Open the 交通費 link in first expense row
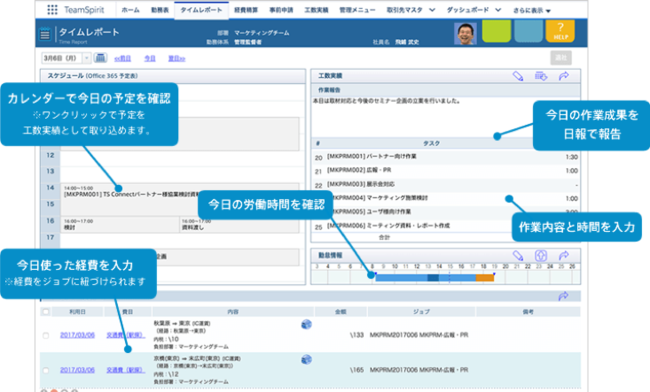Screen dimensions: 650x392 point(126,335)
